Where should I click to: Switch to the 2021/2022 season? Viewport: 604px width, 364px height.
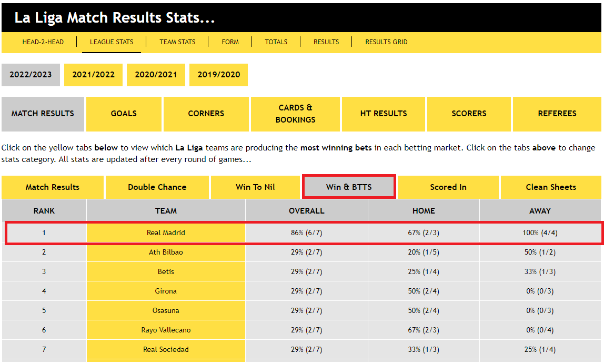pyautogui.click(x=93, y=75)
